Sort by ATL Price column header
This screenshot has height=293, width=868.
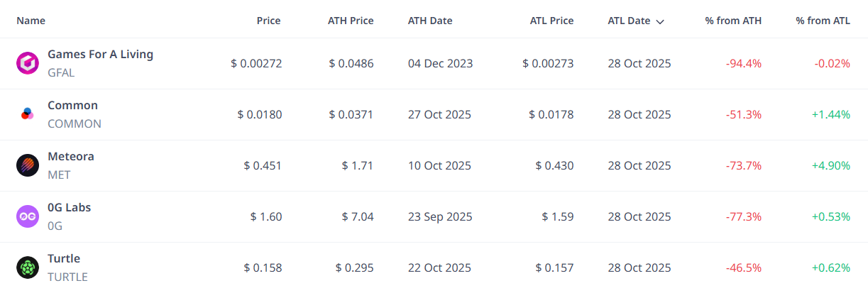[551, 21]
